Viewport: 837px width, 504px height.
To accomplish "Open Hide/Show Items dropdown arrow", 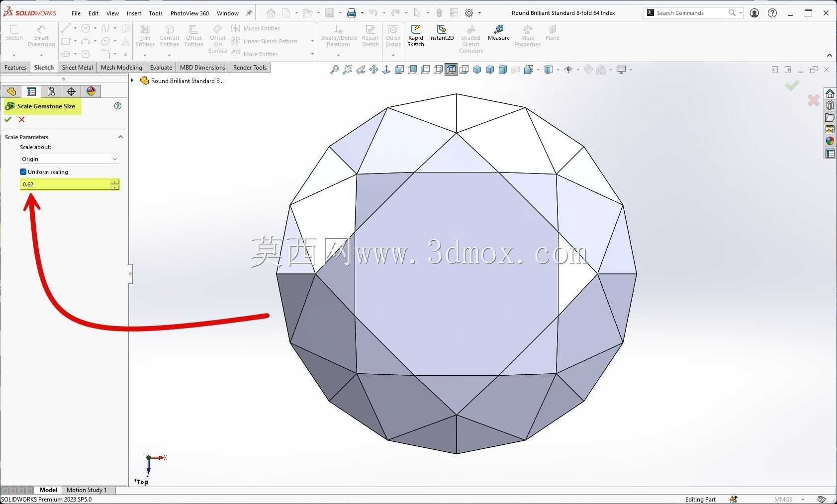I will pyautogui.click(x=577, y=70).
